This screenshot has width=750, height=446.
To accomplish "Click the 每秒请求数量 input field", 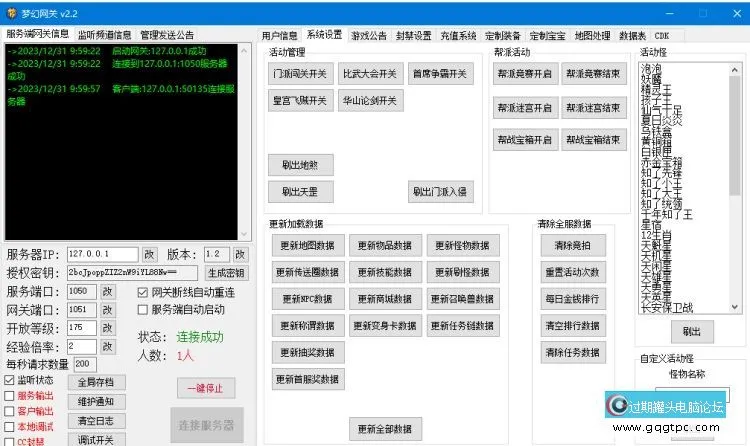I will pos(85,364).
